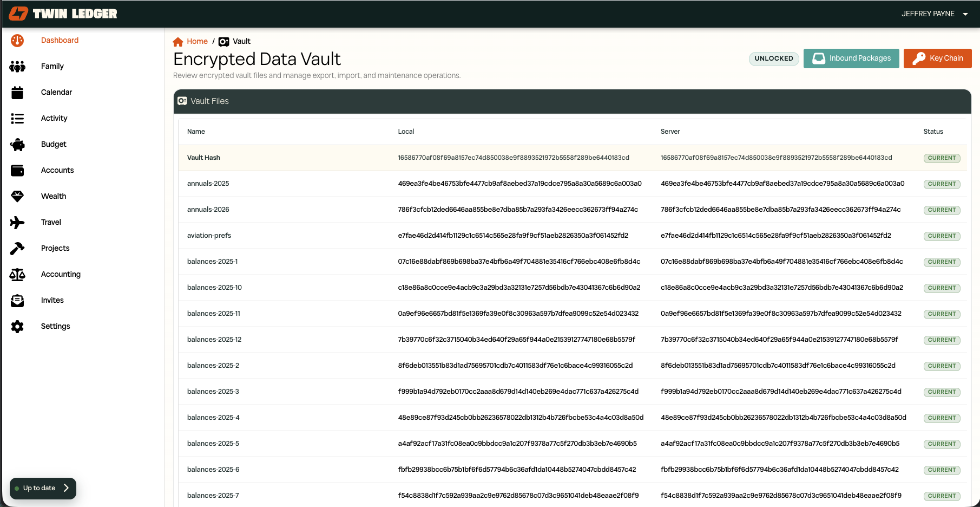Click the Home breadcrumb link

[x=197, y=41]
